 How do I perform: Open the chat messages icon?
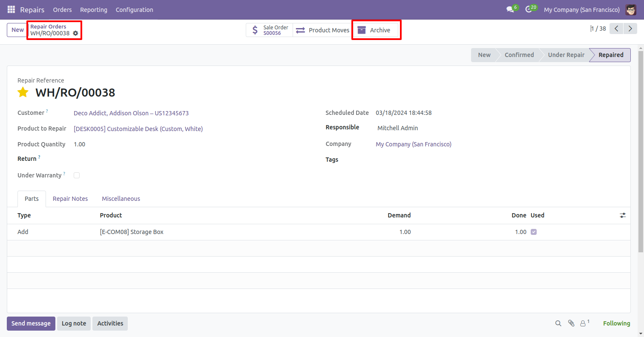tap(510, 9)
